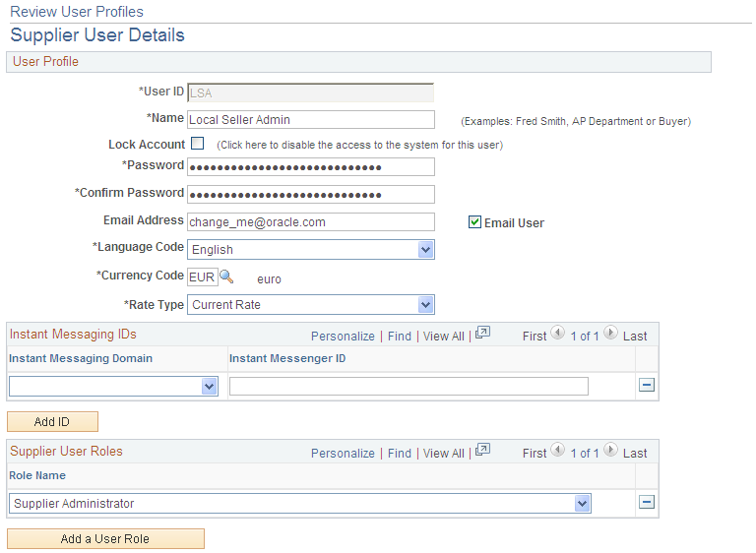Click the Review User Profiles heading
Viewport: 756px width, 553px height.
[77, 12]
